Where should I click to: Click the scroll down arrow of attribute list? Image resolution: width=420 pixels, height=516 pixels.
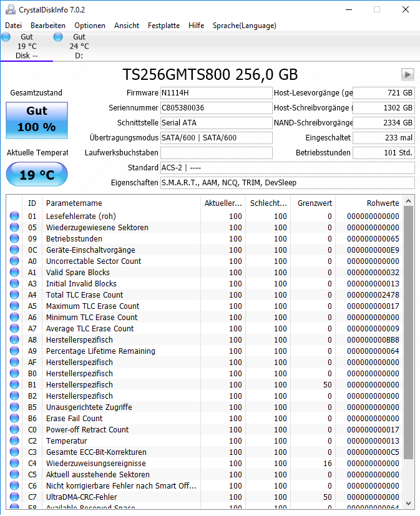click(x=409, y=504)
